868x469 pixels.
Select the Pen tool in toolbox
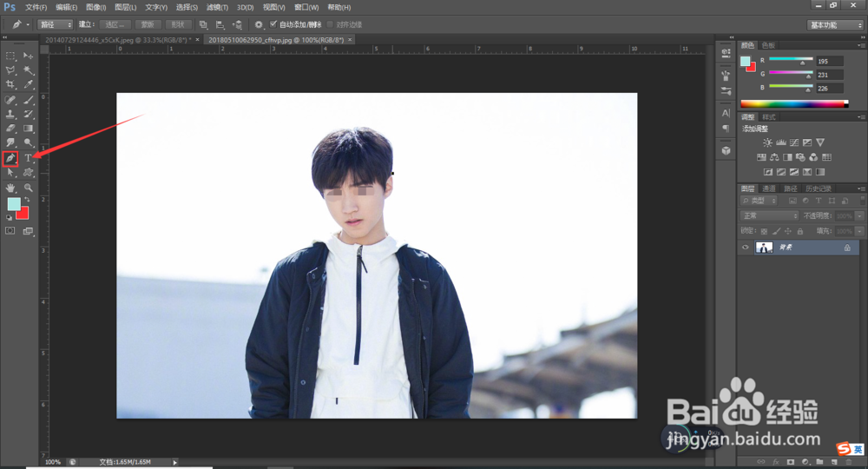(x=10, y=158)
